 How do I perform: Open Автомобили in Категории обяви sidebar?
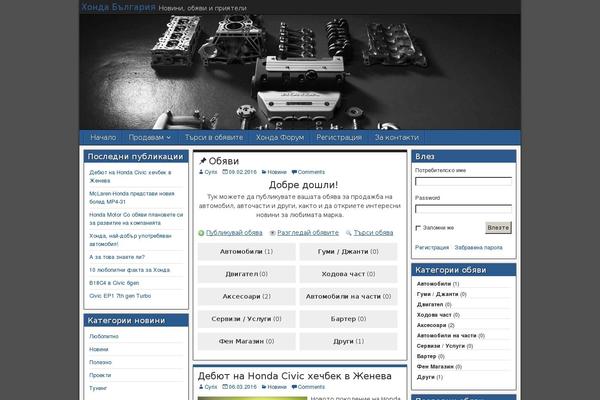[x=434, y=284]
